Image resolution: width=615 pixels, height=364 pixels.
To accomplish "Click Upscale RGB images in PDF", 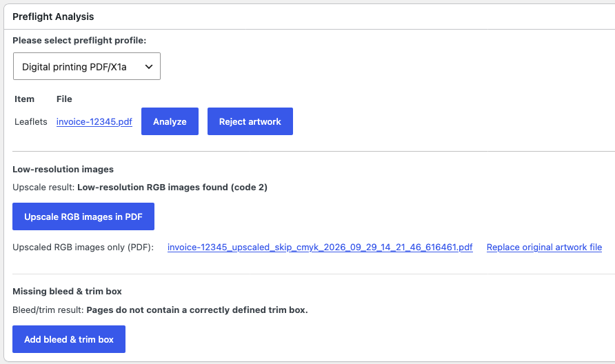I will (x=83, y=216).
